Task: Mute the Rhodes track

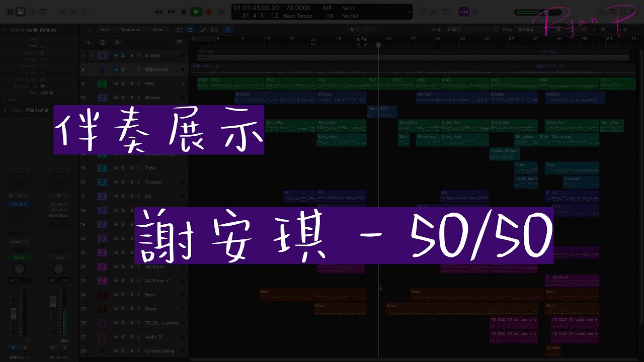Action: click(116, 98)
